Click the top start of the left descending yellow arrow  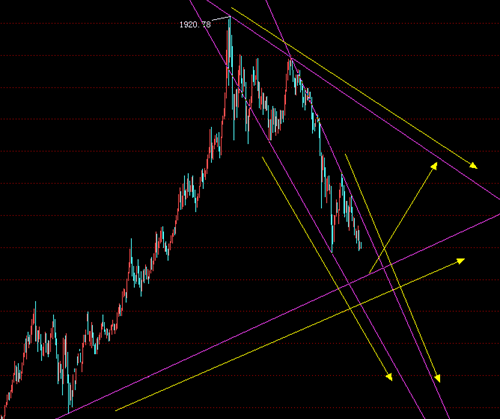(262, 157)
